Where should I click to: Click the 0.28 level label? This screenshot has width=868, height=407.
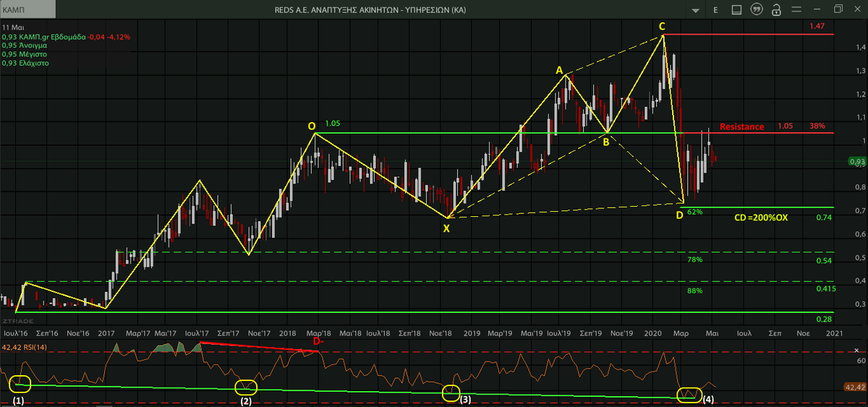(x=823, y=320)
